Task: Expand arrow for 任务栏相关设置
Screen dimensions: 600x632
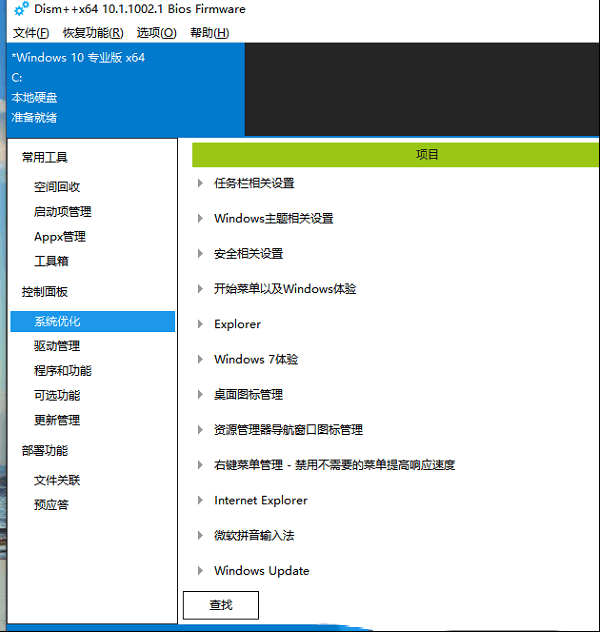Action: 200,183
